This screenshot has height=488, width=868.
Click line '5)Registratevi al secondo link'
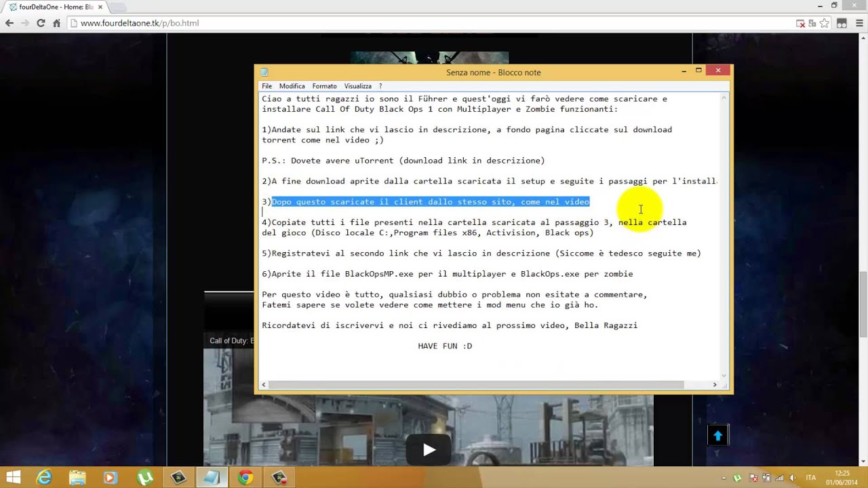point(481,253)
